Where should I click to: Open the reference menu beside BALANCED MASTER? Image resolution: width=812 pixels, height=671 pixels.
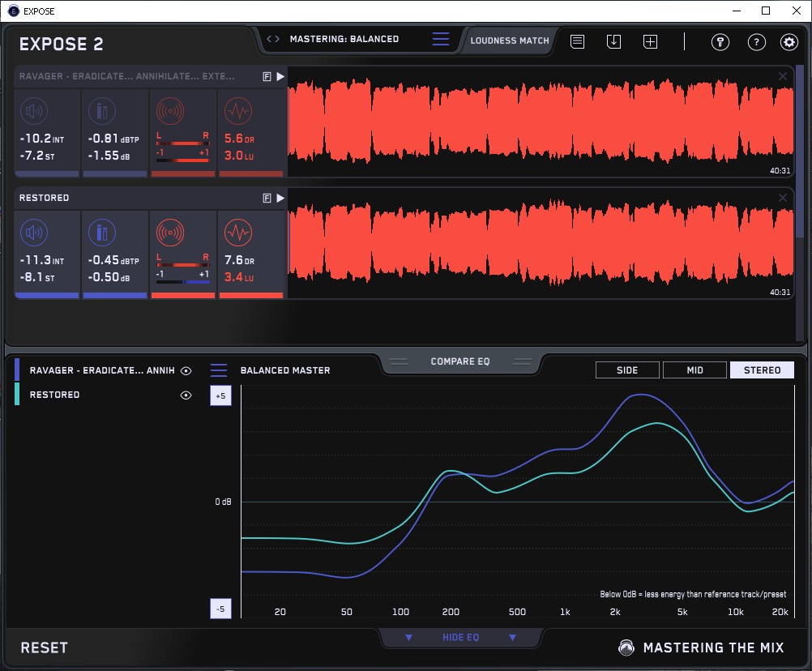coord(219,370)
